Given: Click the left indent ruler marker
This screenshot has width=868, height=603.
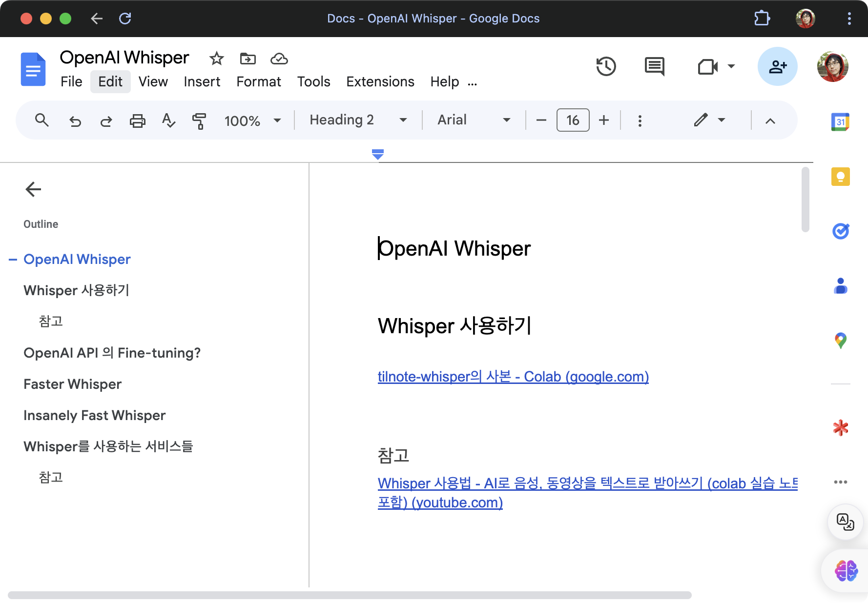Looking at the screenshot, I should point(378,155).
